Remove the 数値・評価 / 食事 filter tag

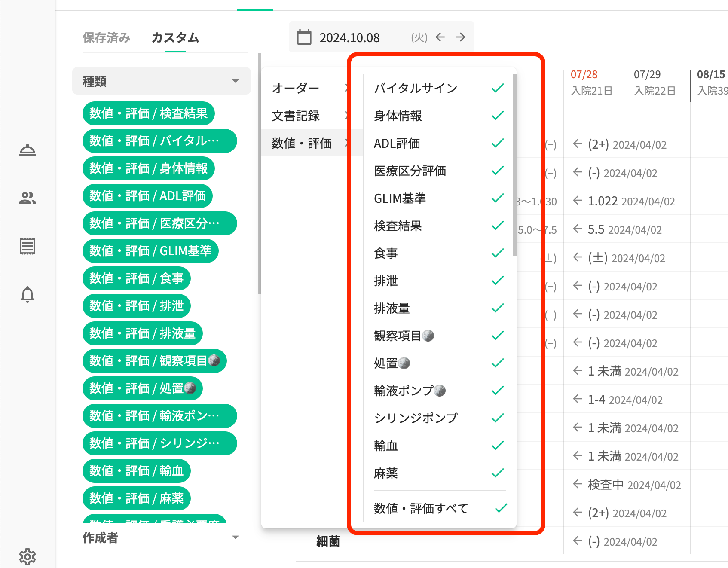[136, 278]
